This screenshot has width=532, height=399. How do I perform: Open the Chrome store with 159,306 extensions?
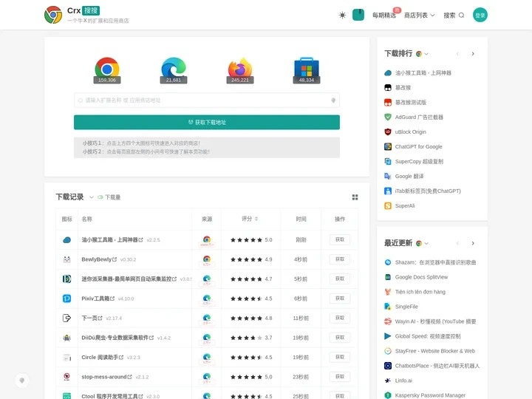[107, 69]
